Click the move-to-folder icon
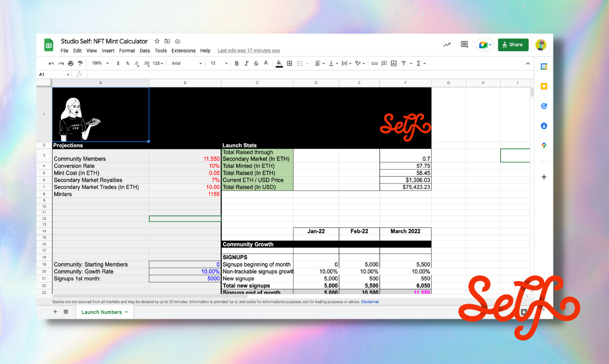This screenshot has width=609, height=364. (167, 41)
